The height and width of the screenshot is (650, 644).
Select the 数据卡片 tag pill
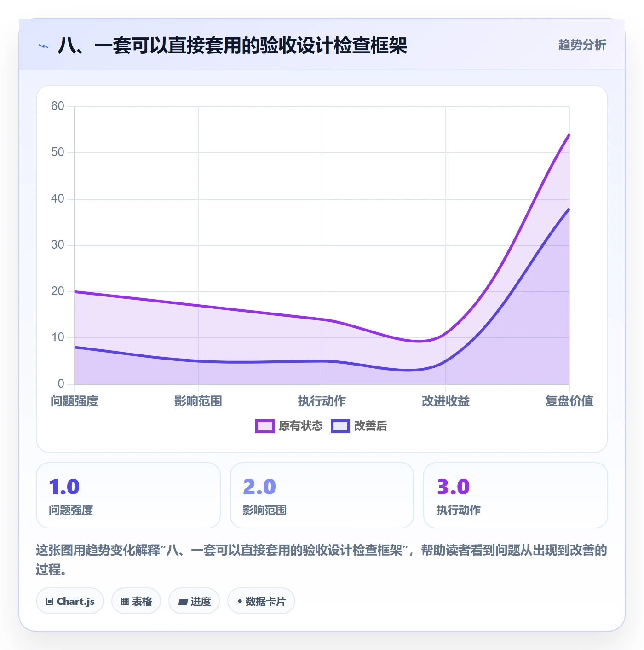click(261, 601)
